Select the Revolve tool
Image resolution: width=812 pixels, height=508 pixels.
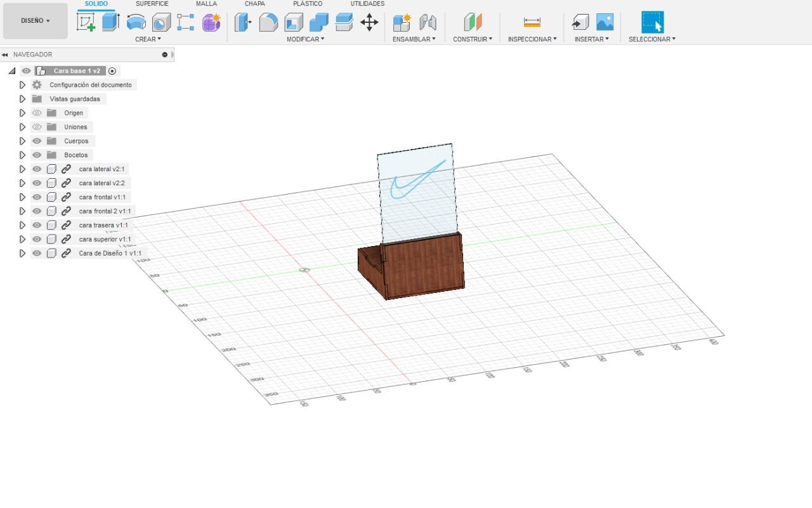(x=136, y=23)
